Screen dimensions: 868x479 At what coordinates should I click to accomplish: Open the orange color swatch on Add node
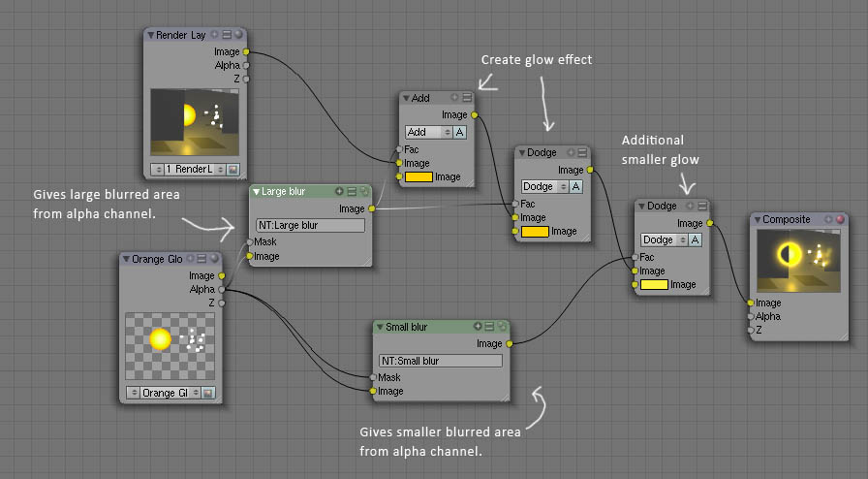419,176
